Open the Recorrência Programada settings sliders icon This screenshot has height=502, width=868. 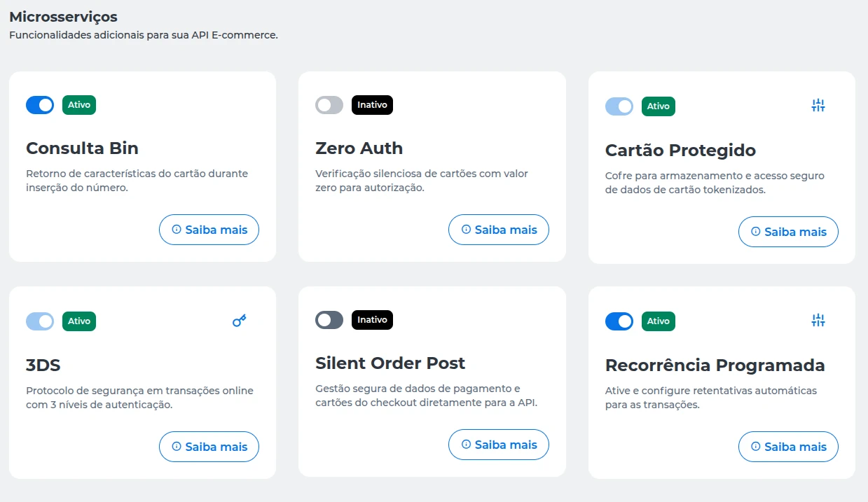click(818, 319)
